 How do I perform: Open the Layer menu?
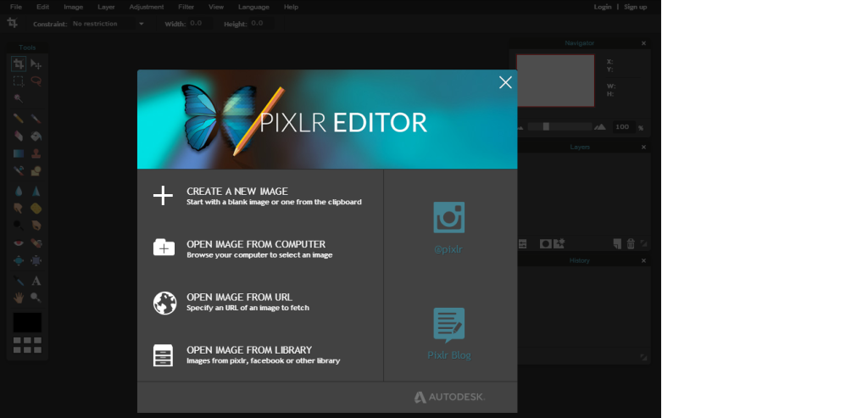(x=106, y=7)
